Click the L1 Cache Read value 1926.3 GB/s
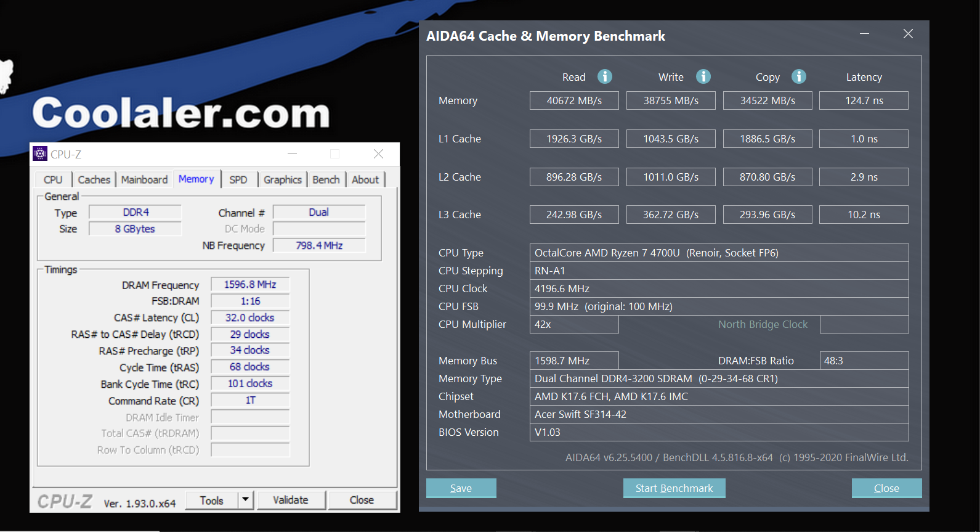Screen dimensions: 980x532 click(574, 139)
